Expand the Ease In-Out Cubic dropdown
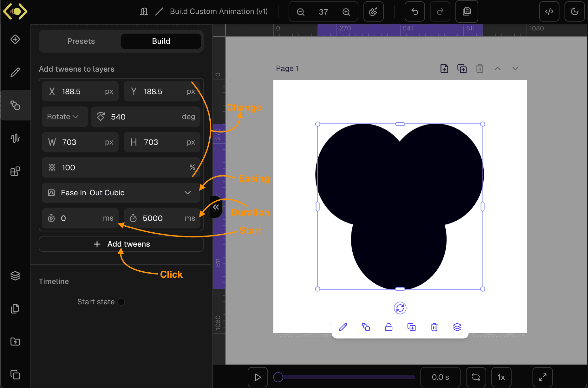The height and width of the screenshot is (388, 588). point(121,193)
